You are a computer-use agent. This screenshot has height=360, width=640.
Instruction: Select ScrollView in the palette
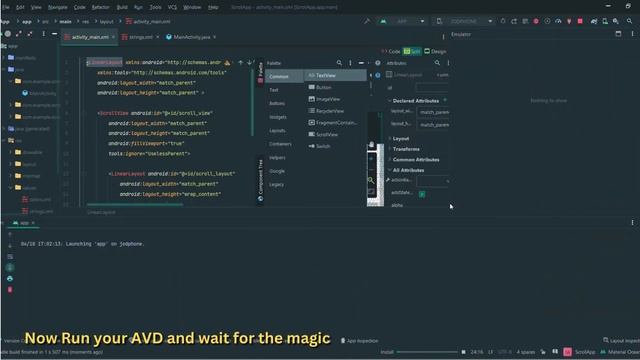click(x=336, y=134)
